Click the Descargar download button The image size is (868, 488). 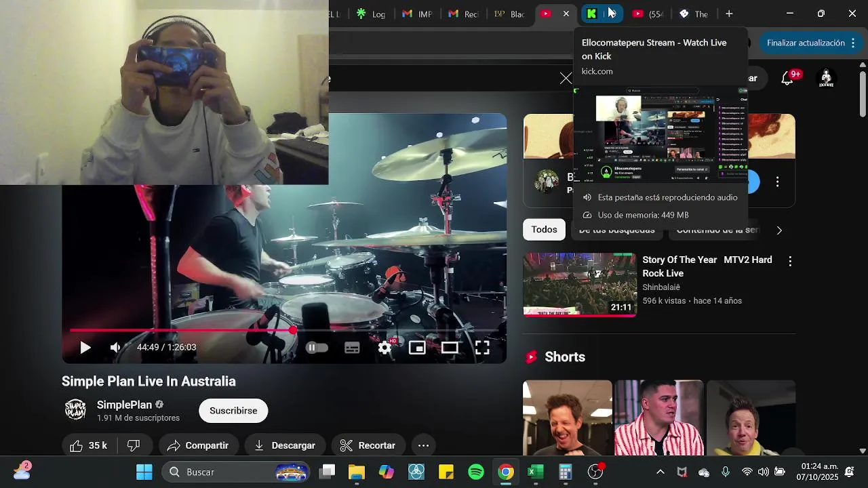click(285, 445)
